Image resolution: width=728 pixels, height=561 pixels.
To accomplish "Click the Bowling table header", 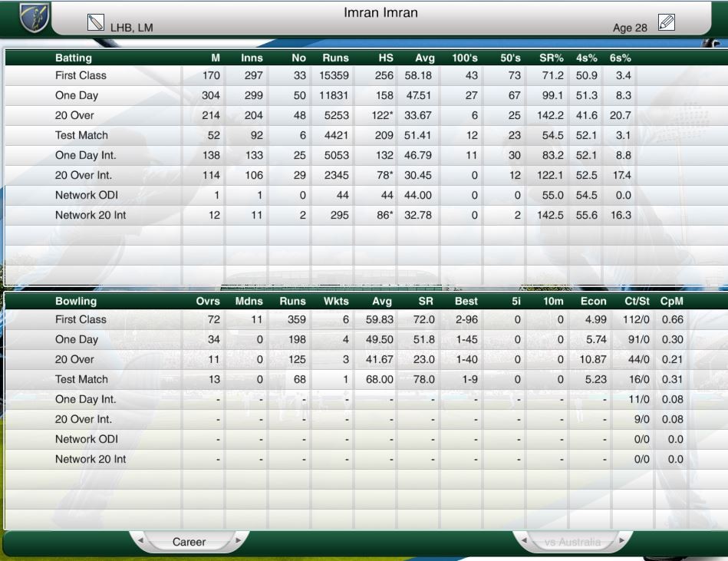I will pos(76,301).
